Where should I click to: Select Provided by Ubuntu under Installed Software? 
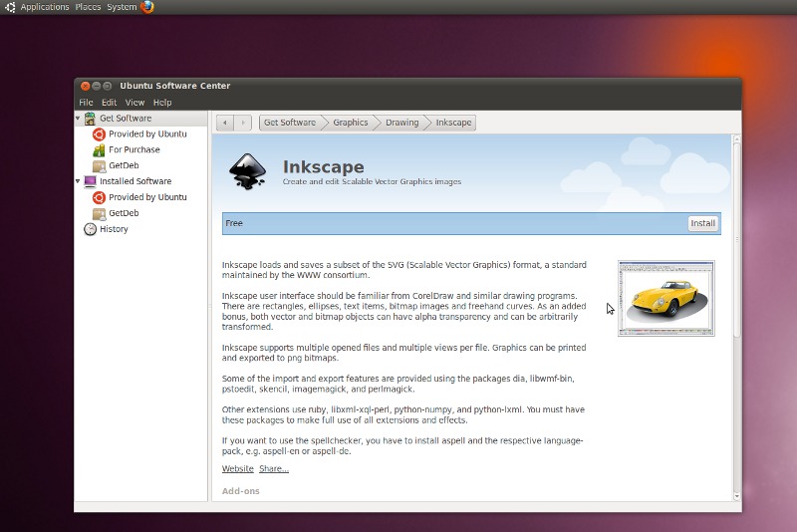tap(147, 197)
